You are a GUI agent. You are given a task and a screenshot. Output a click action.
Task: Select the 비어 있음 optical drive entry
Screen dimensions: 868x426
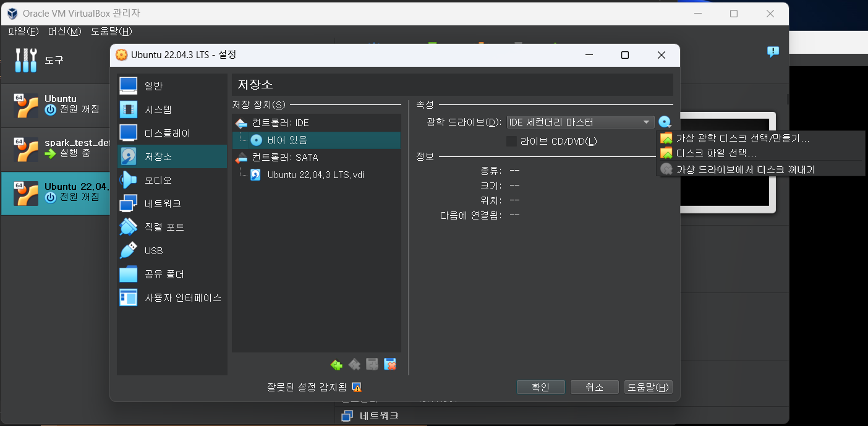point(316,140)
